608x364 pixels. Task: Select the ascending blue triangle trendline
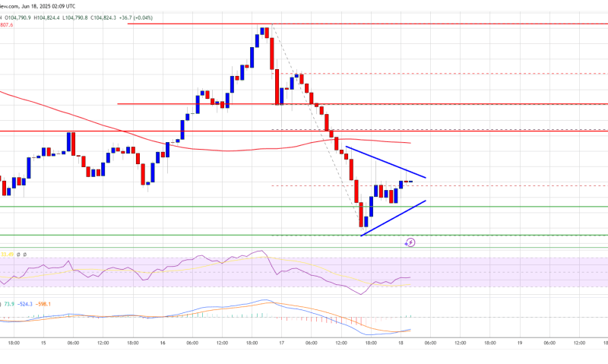(393, 218)
